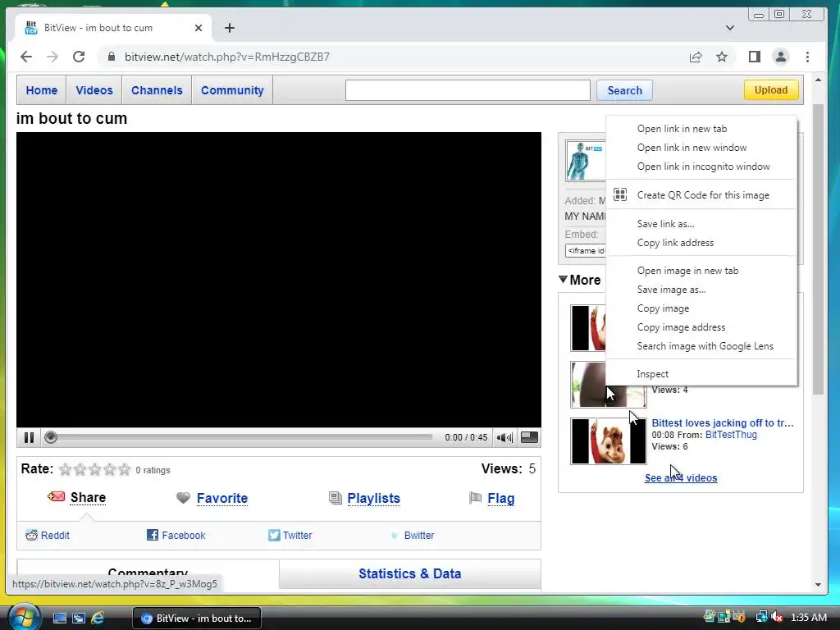Choose Search image with Google Lens
Screen dimensions: 840x630
click(x=701, y=346)
